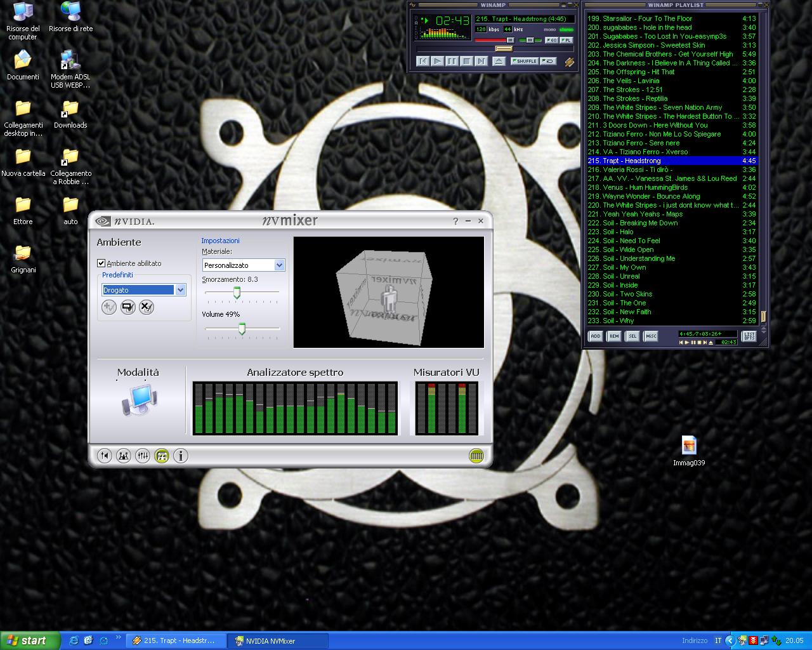Viewport: 812px width, 650px height.
Task: Expand hidden system tray icons arrow
Action: [730, 640]
